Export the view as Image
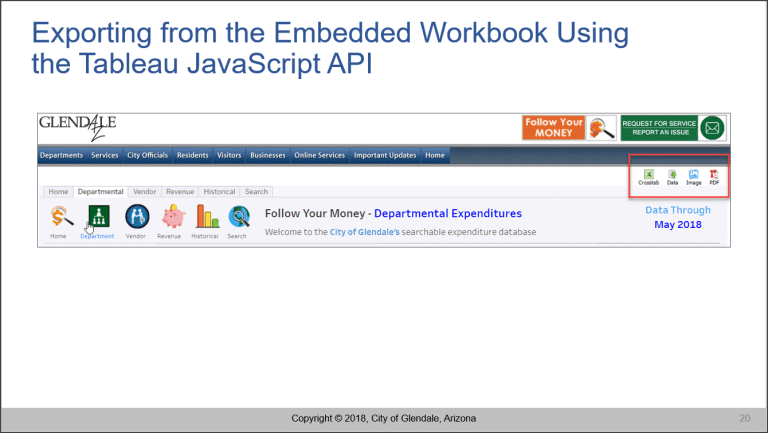The image size is (768, 433). pos(693,176)
